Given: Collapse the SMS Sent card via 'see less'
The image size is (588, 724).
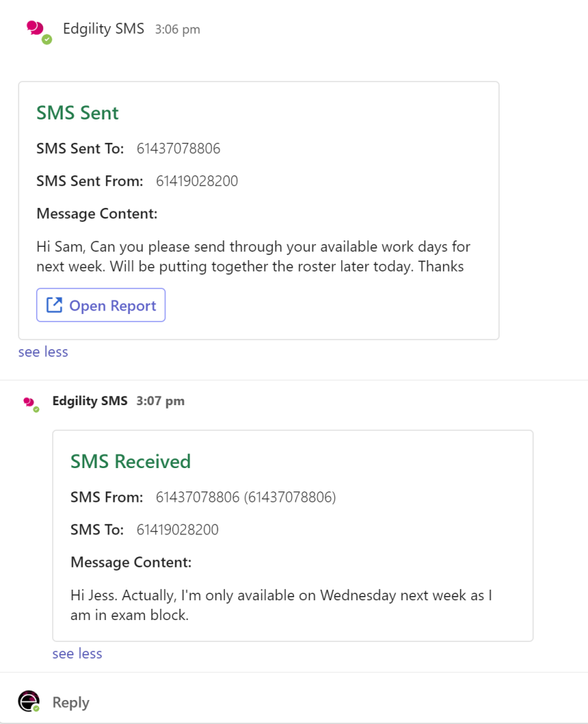Looking at the screenshot, I should (42, 351).
